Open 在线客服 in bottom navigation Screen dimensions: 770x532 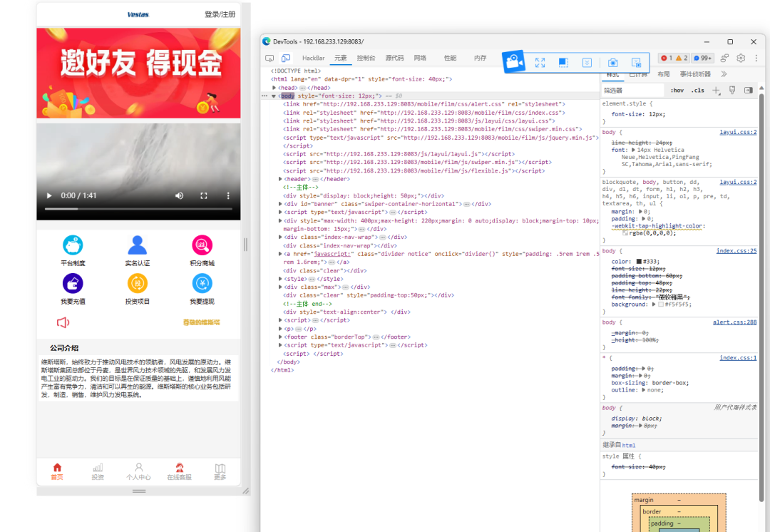coord(179,471)
